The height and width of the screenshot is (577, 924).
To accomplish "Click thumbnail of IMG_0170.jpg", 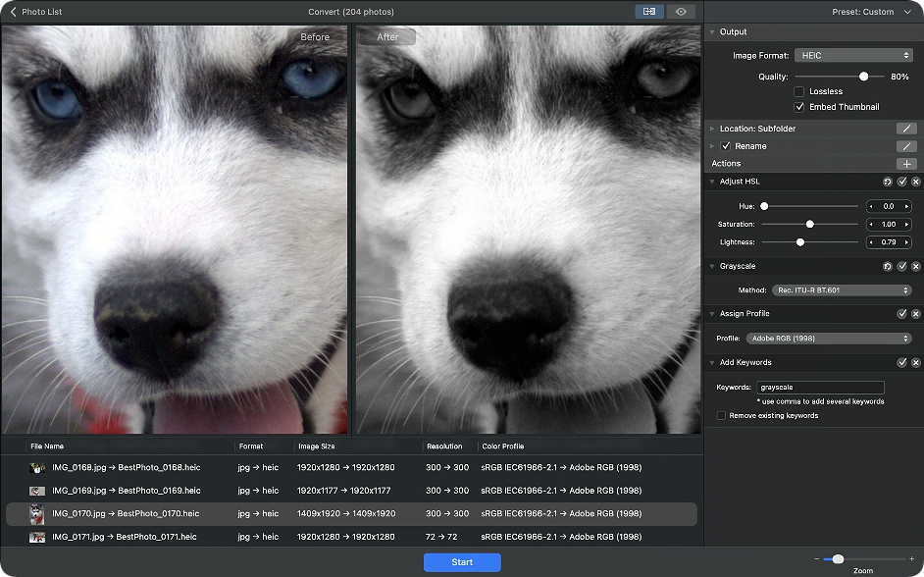I will pos(37,514).
